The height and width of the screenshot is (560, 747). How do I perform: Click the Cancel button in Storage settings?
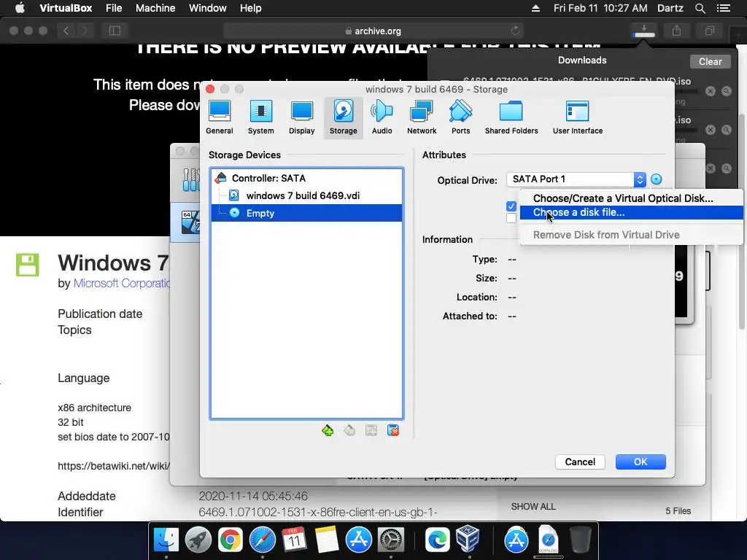click(x=580, y=462)
